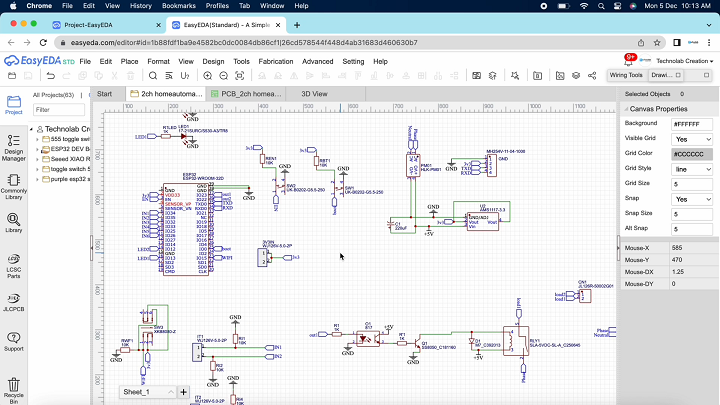Reload the page in Chrome
The width and height of the screenshot is (720, 405).
(x=43, y=43)
